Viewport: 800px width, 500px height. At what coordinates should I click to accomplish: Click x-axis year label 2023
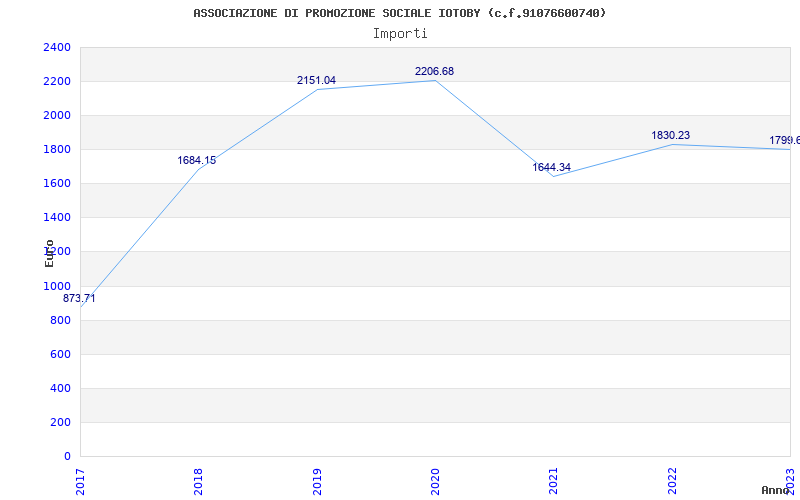pyautogui.click(x=790, y=481)
